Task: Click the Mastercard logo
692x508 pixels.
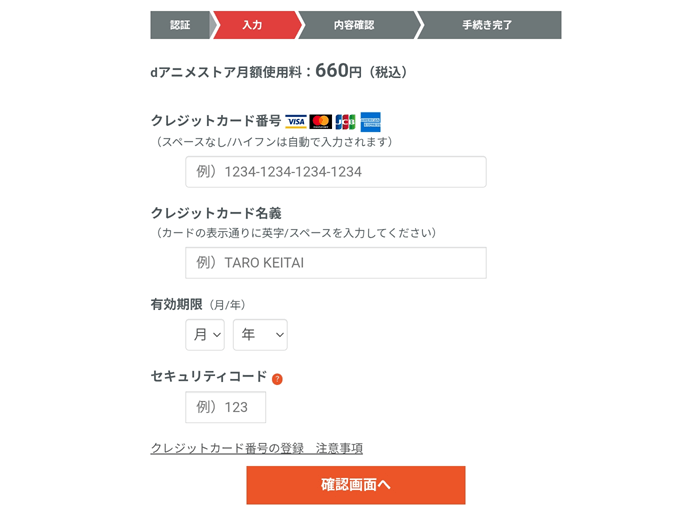Action: pyautogui.click(x=320, y=122)
